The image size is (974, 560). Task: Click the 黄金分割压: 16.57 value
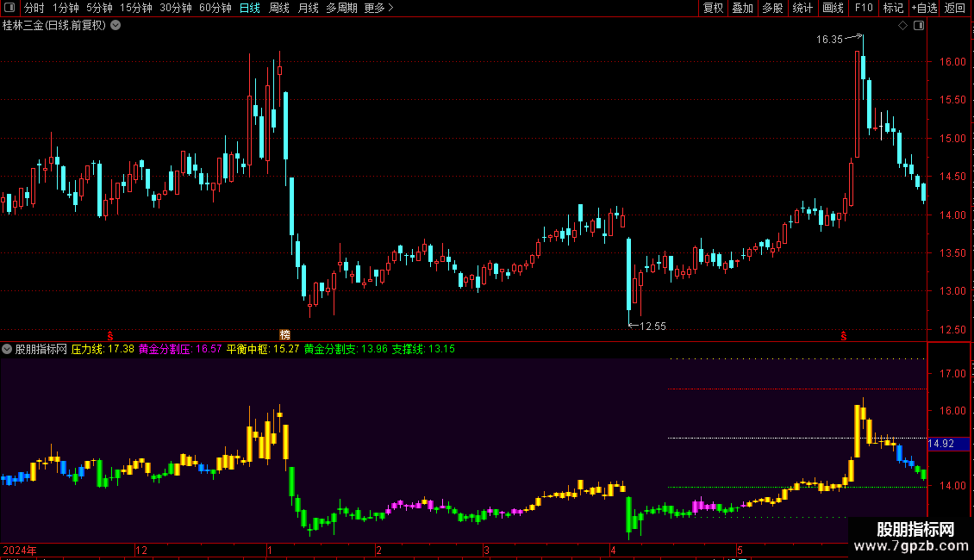(x=180, y=349)
